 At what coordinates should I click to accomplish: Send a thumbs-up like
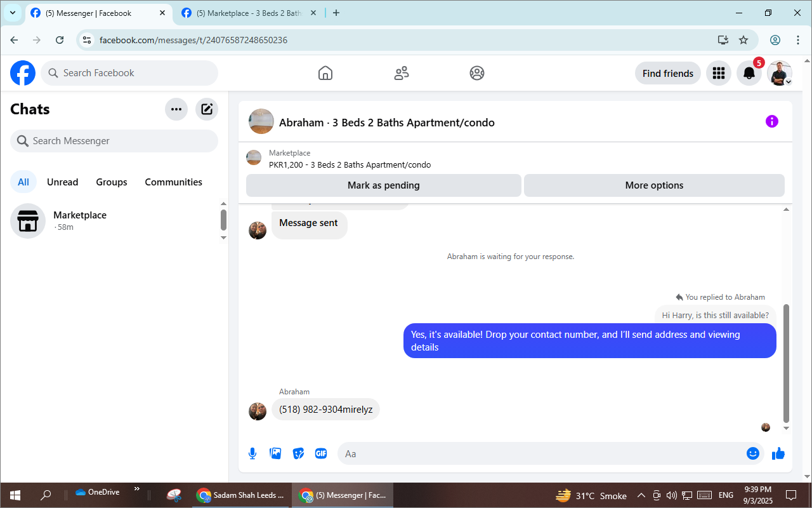[x=778, y=453]
